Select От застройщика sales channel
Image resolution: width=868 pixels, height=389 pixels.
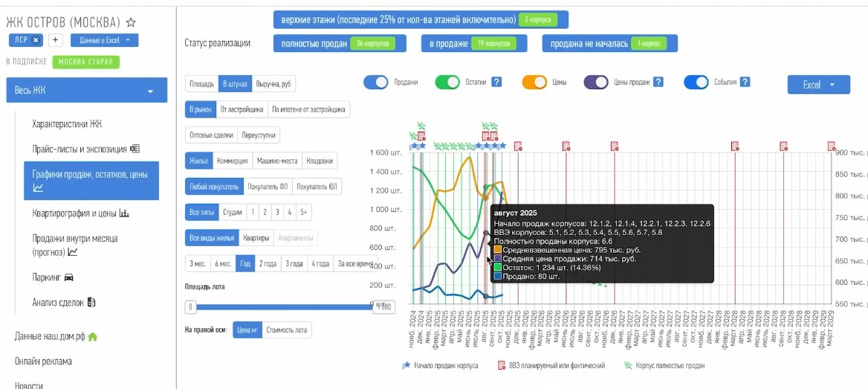tap(242, 109)
